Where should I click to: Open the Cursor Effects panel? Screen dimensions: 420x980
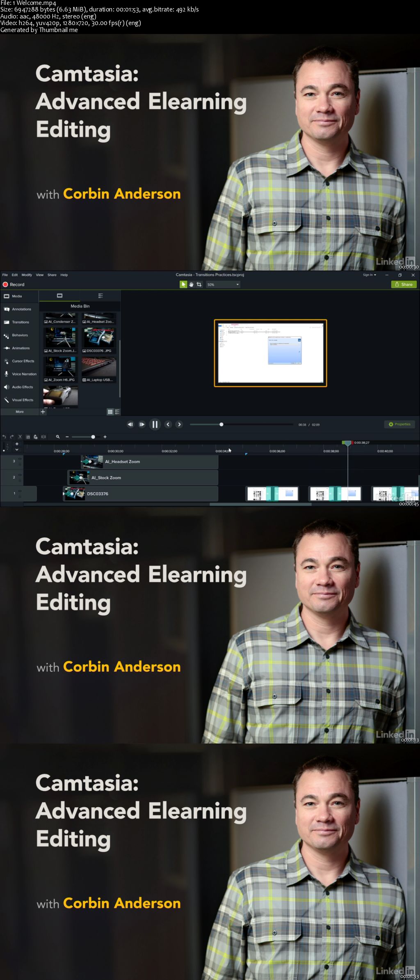pos(19,361)
